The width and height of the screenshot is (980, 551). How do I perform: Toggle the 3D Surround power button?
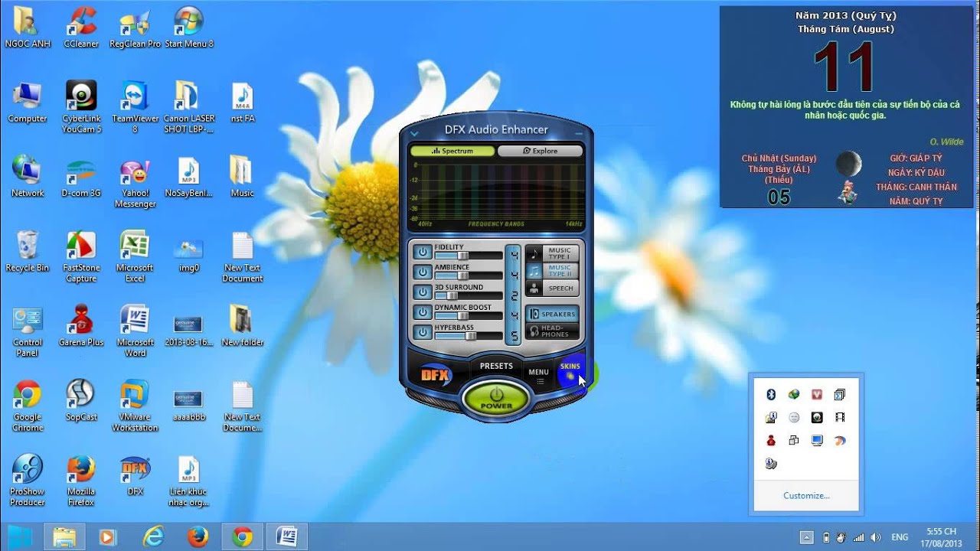[423, 292]
